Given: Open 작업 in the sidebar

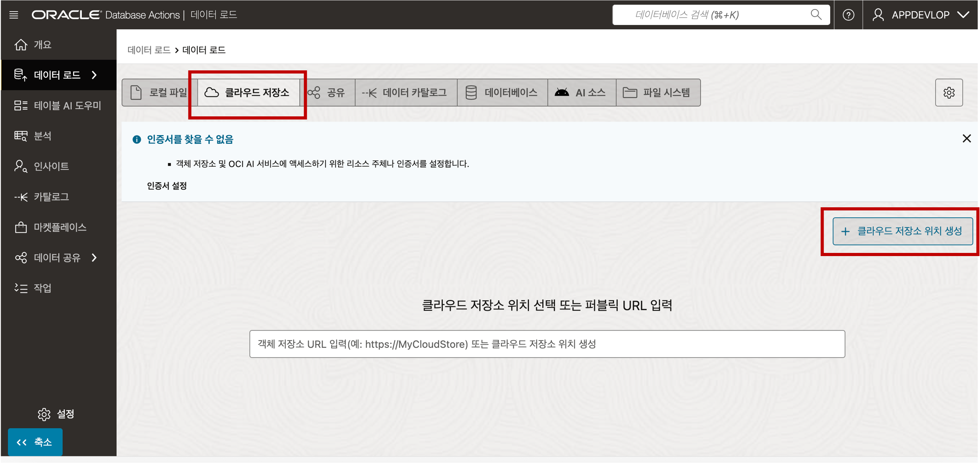Looking at the screenshot, I should pos(59,288).
